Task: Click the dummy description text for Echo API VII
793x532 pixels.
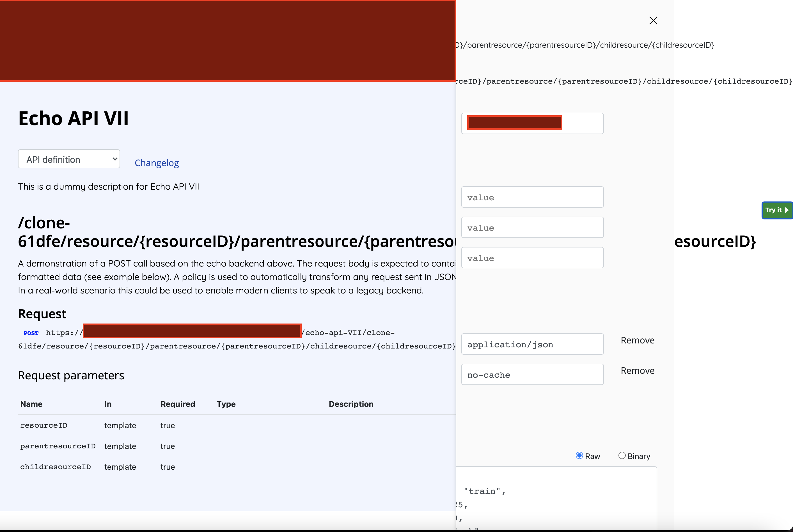Action: click(109, 187)
